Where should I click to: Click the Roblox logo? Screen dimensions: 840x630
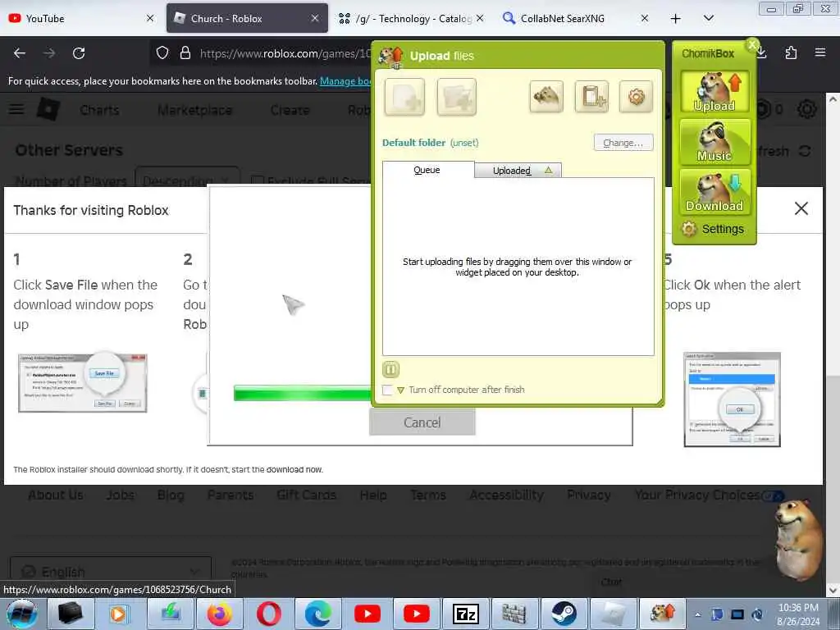tap(48, 109)
